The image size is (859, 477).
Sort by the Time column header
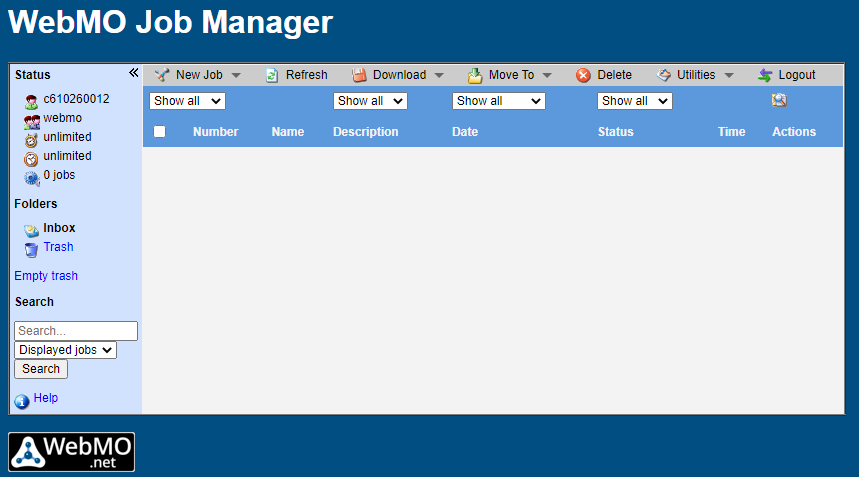[x=731, y=132]
